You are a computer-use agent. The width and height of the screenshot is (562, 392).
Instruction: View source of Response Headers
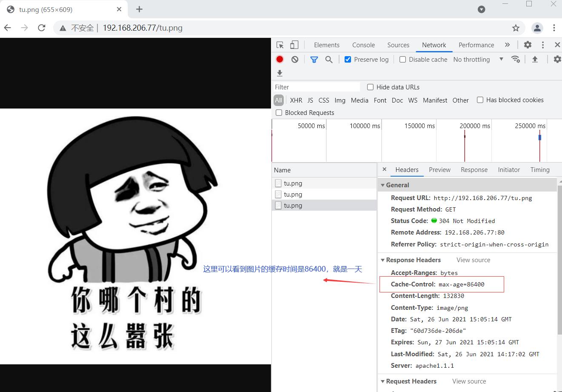(473, 260)
